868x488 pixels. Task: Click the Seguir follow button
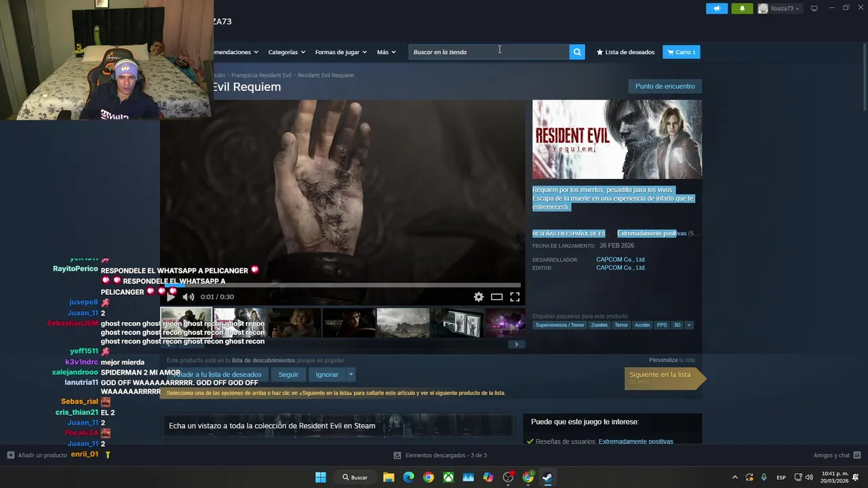point(288,374)
